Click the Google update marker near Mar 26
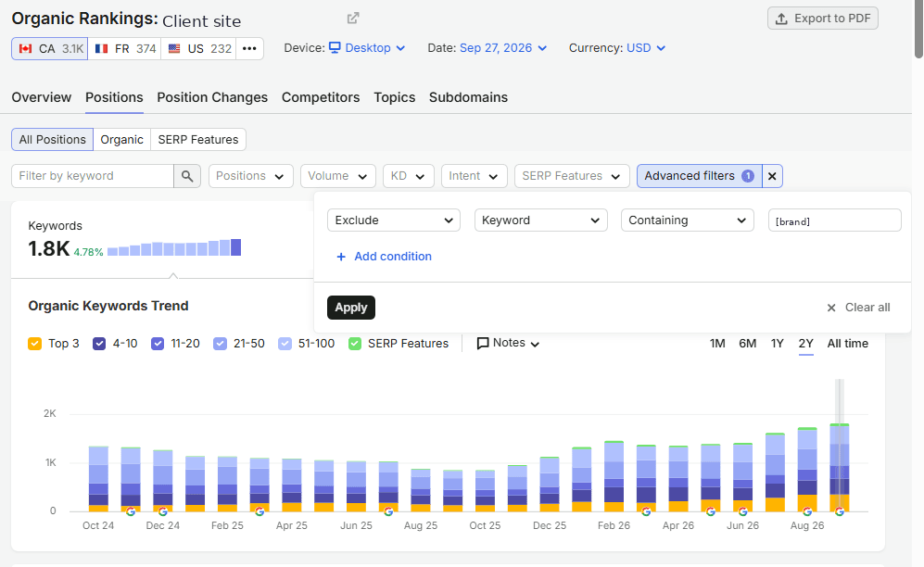924x567 pixels. click(x=647, y=511)
